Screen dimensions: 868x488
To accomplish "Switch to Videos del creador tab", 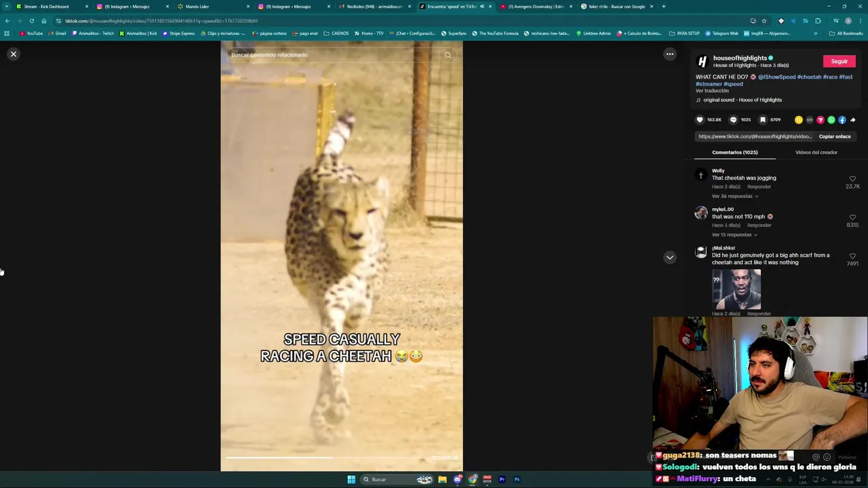I will tap(816, 152).
